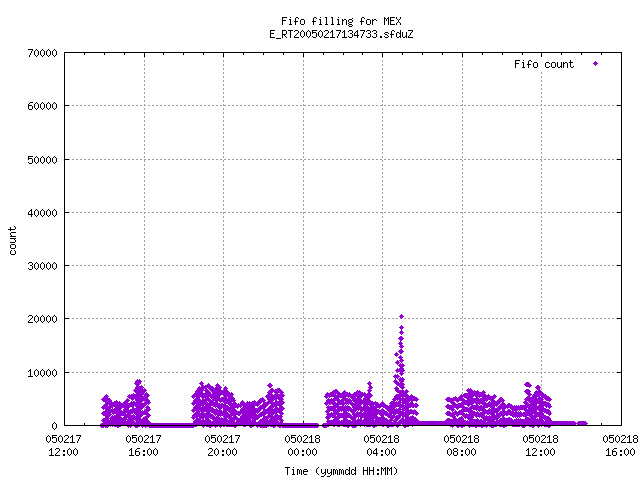
Task: Select the file name E_RT20050217134733.sfduZ
Action: tap(341, 34)
